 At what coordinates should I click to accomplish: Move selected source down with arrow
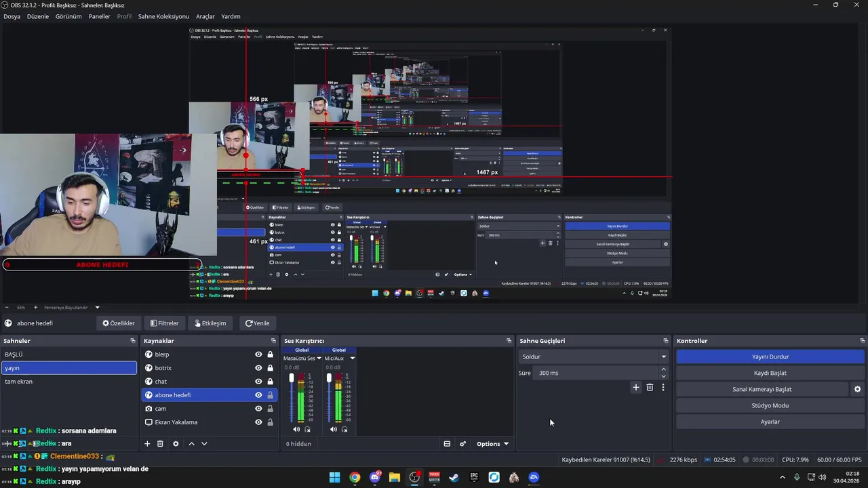tap(204, 444)
